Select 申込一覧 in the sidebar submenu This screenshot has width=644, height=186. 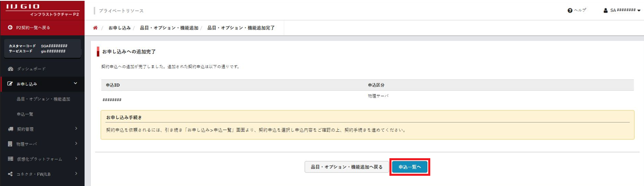point(25,114)
